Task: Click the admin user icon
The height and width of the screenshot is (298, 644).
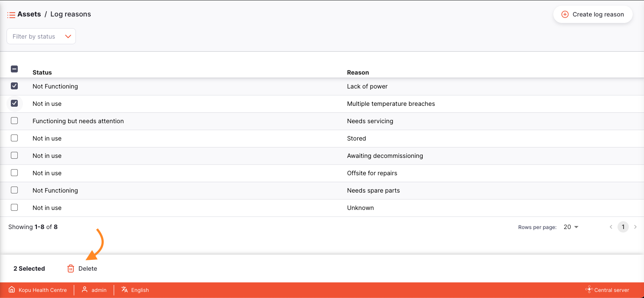Action: click(85, 290)
